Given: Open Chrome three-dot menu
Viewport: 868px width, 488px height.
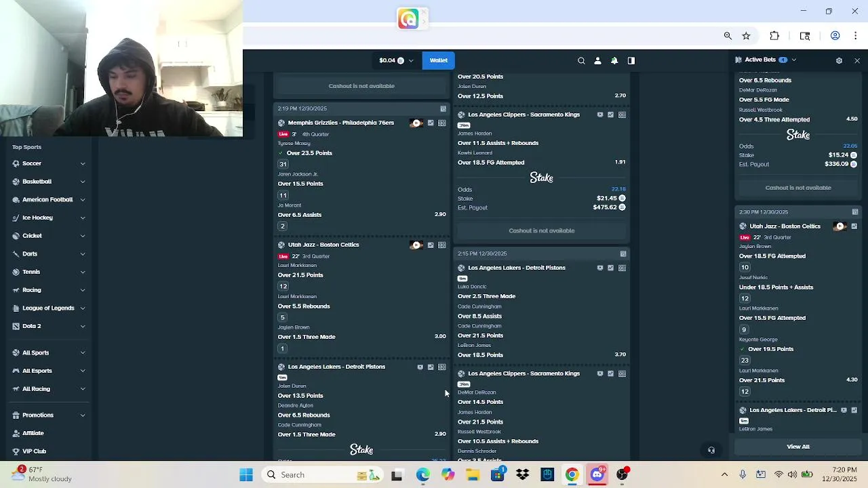Looking at the screenshot, I should 855,36.
